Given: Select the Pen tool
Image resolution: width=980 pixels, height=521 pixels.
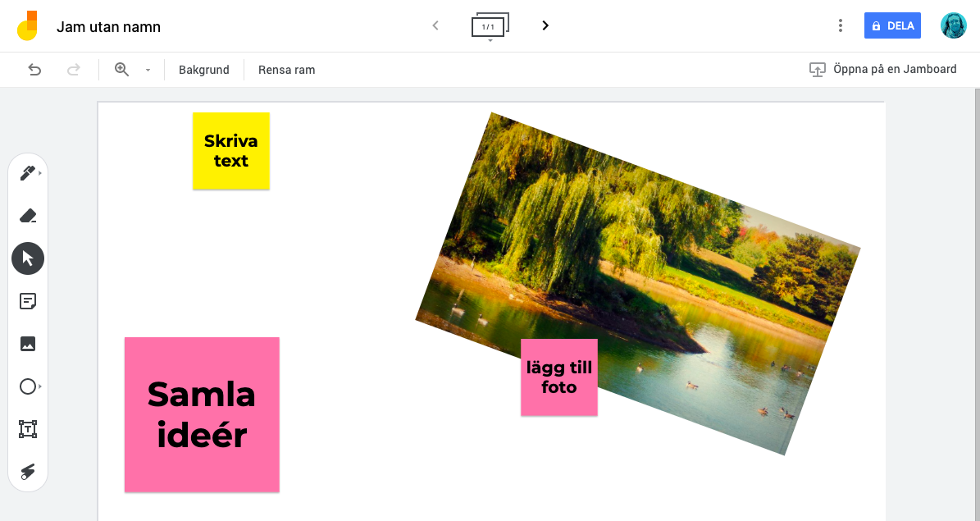Looking at the screenshot, I should point(28,173).
